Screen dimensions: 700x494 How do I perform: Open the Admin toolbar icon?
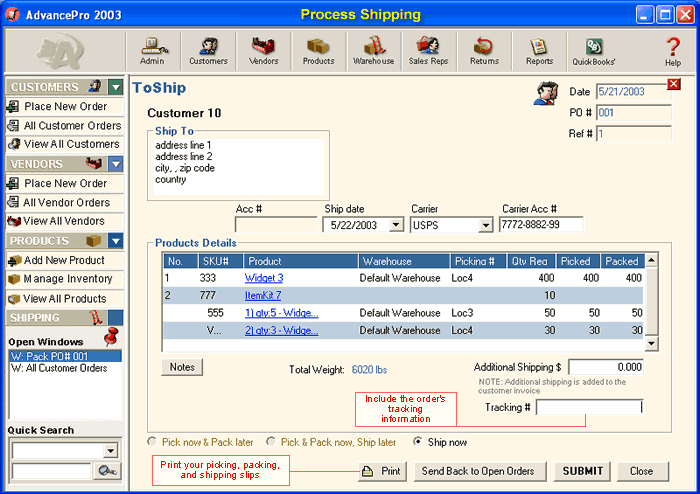152,51
